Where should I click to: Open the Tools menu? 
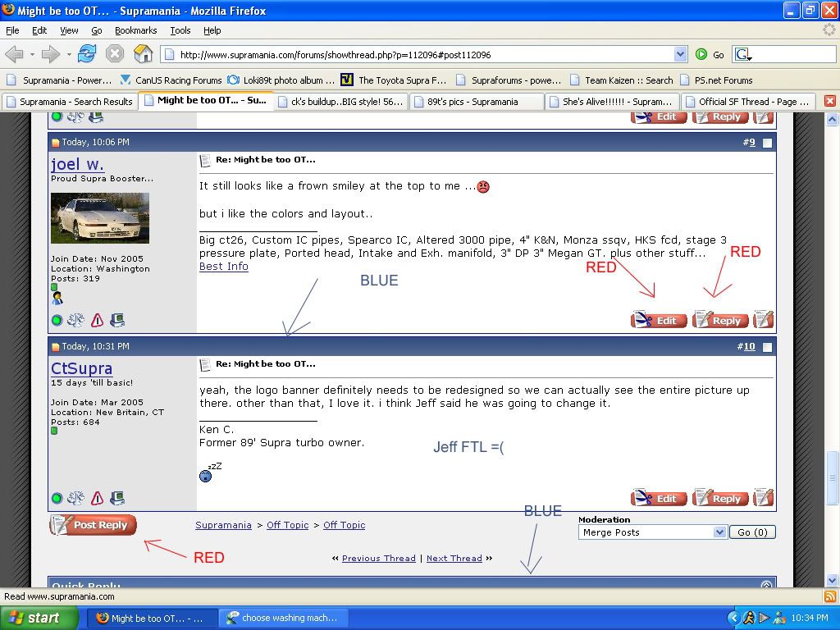[x=180, y=30]
